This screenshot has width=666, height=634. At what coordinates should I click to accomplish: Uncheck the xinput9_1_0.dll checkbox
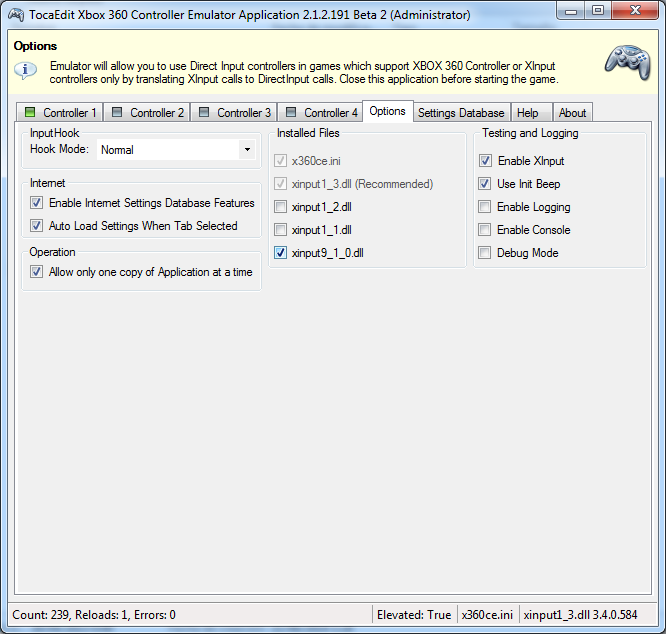[x=280, y=253]
